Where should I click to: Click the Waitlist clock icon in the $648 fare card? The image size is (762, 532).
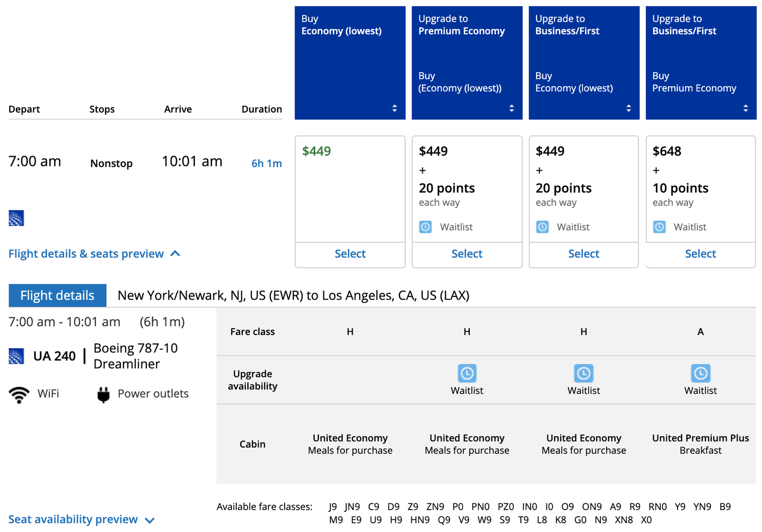click(659, 227)
